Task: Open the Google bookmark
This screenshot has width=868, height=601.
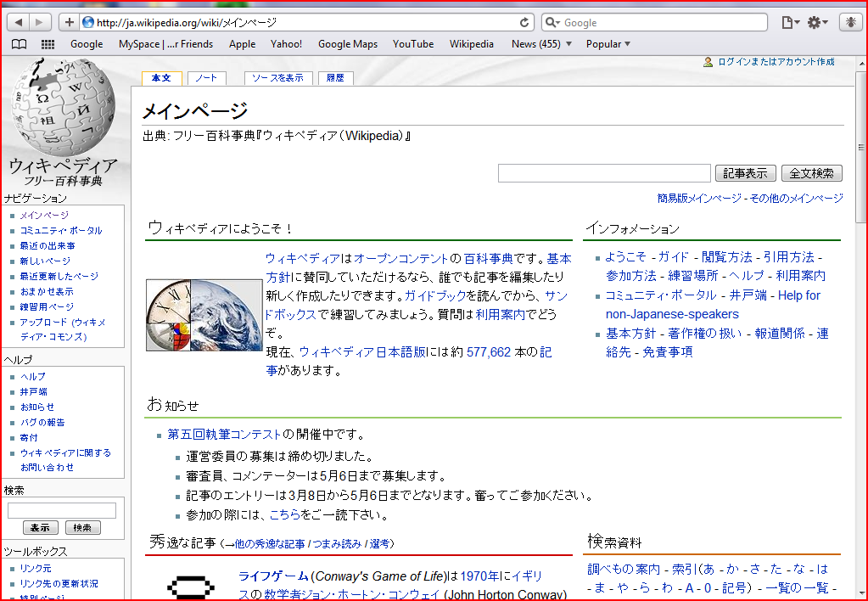Action: [x=87, y=44]
